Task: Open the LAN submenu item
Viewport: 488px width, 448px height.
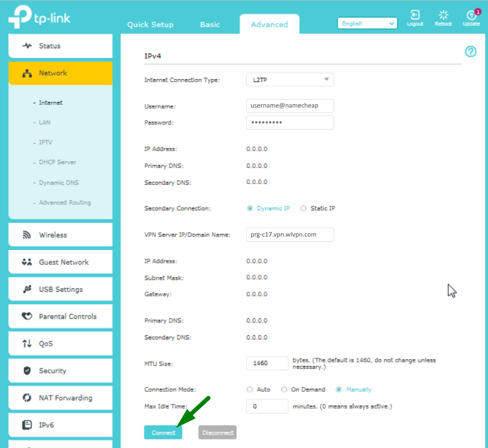Action: [45, 122]
